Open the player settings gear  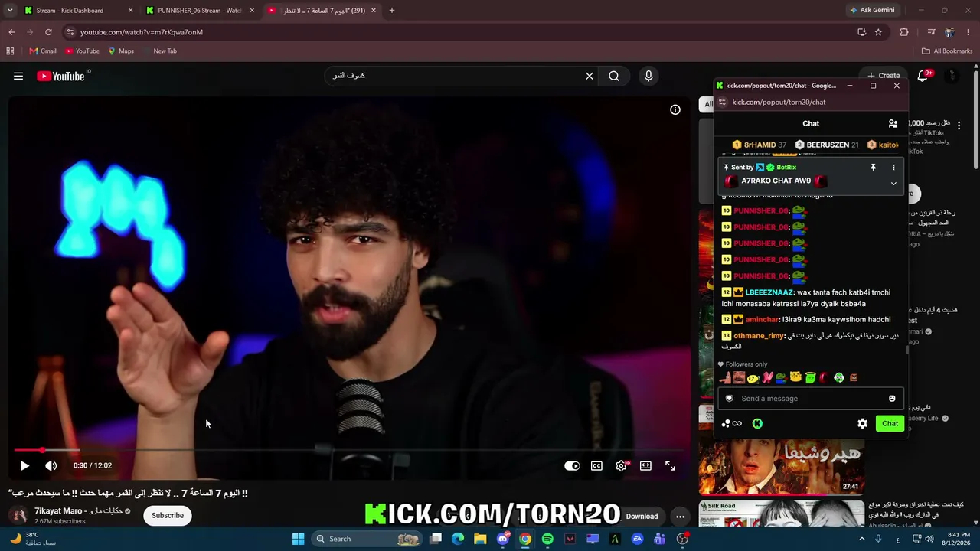[621, 465]
